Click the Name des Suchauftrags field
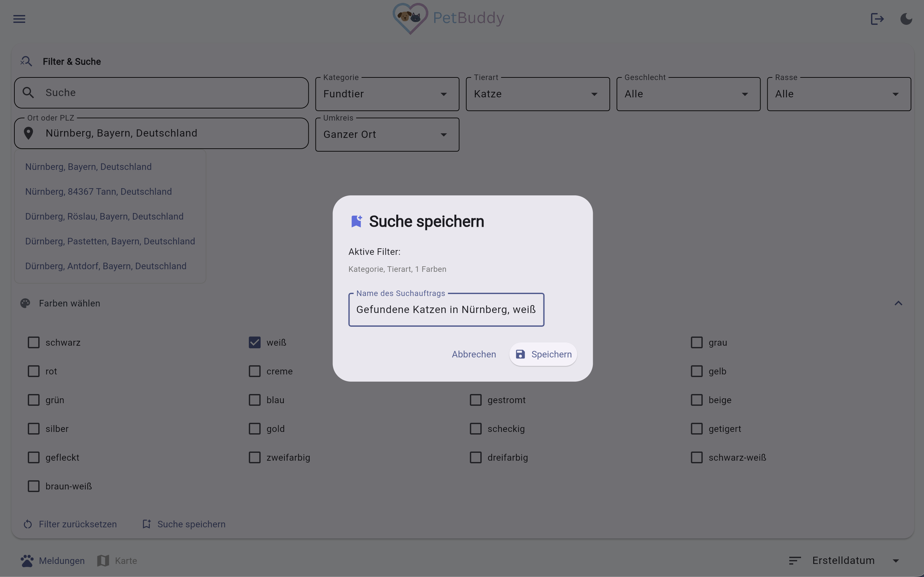 446,310
